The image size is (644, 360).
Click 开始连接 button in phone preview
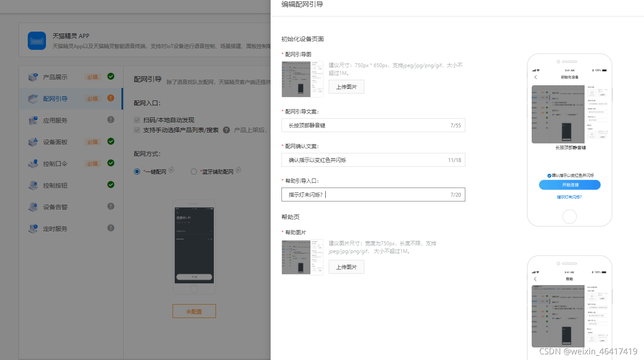(570, 185)
